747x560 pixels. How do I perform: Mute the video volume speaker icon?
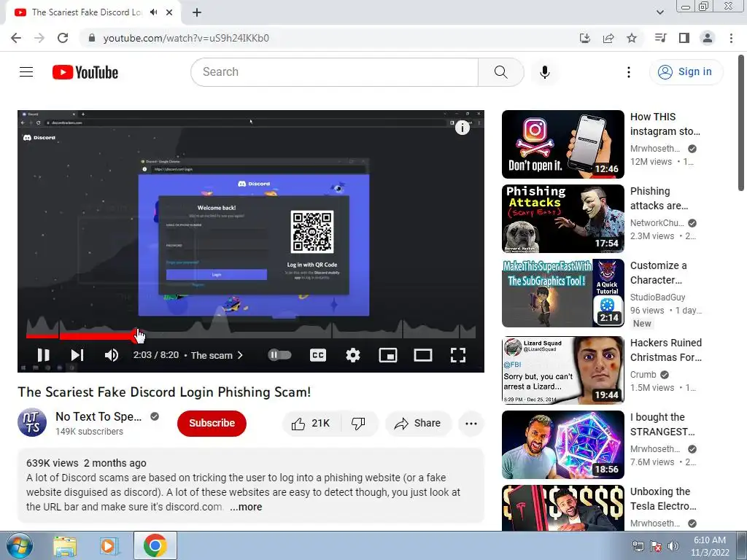tap(112, 355)
